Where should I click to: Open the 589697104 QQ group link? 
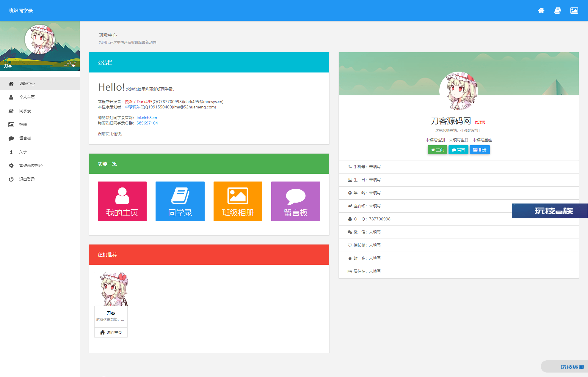(147, 123)
